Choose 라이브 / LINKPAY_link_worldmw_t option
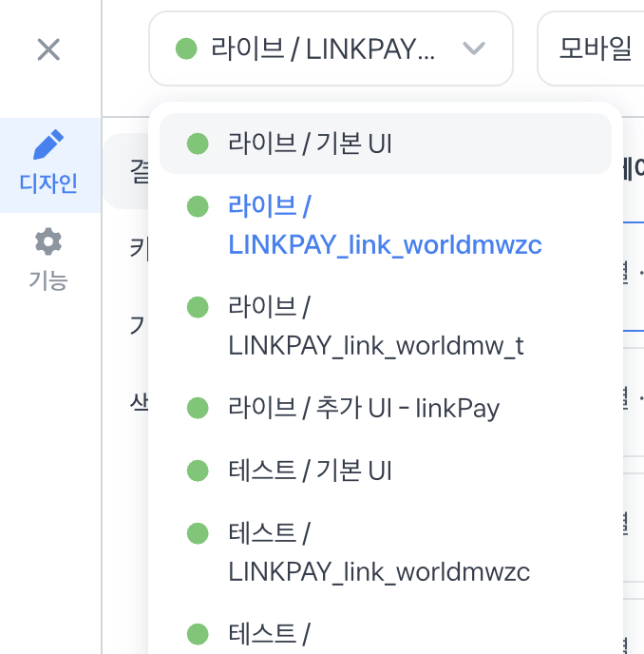Viewport: 644px width, 654px height. [x=385, y=326]
